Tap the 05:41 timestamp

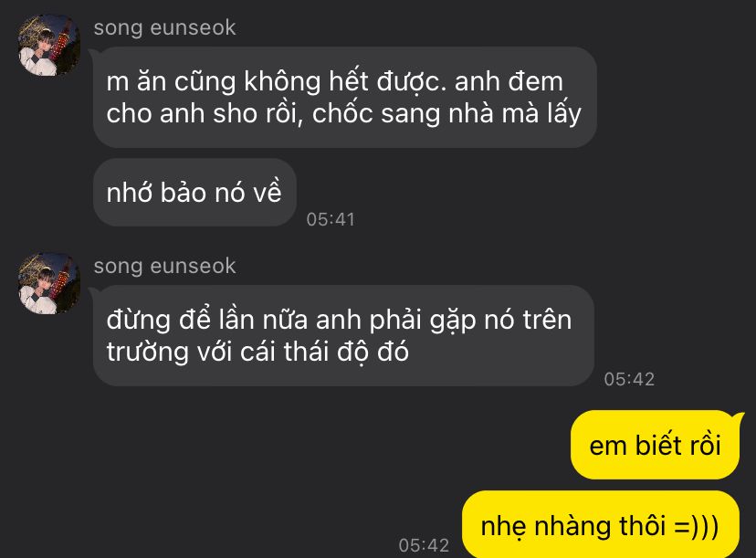331,219
